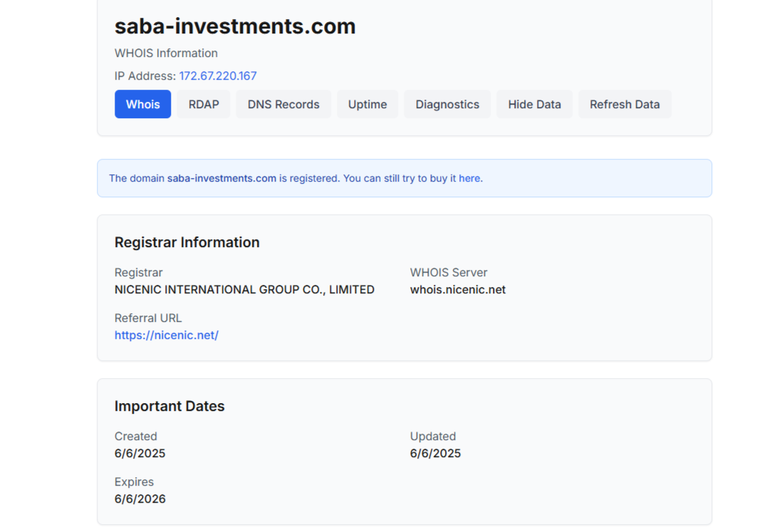Click the Expires label

coord(134,482)
